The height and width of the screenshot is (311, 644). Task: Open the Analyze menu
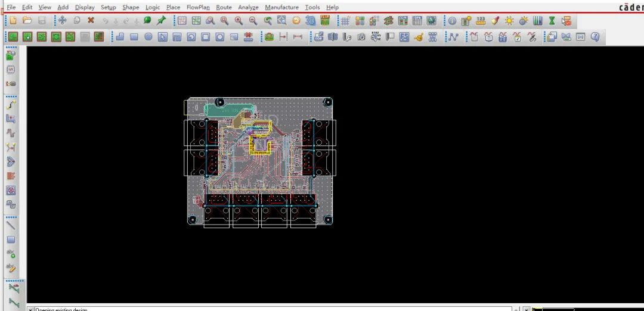[248, 7]
